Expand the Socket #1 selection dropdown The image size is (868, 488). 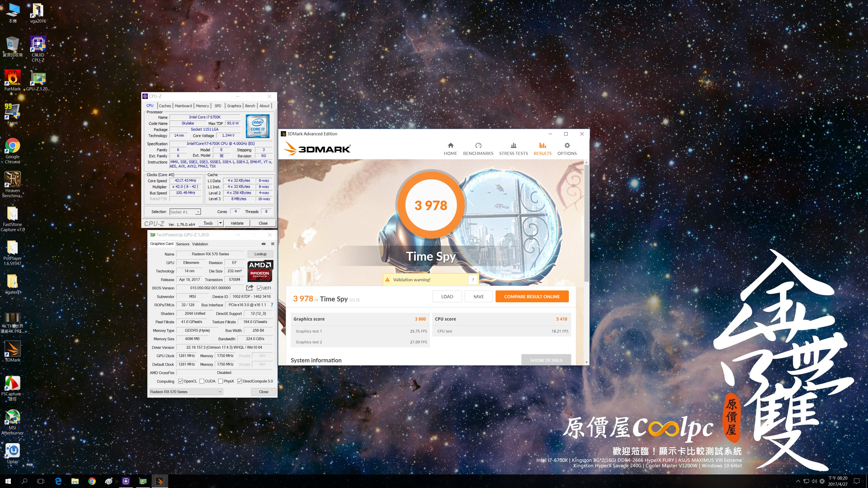[x=198, y=212]
